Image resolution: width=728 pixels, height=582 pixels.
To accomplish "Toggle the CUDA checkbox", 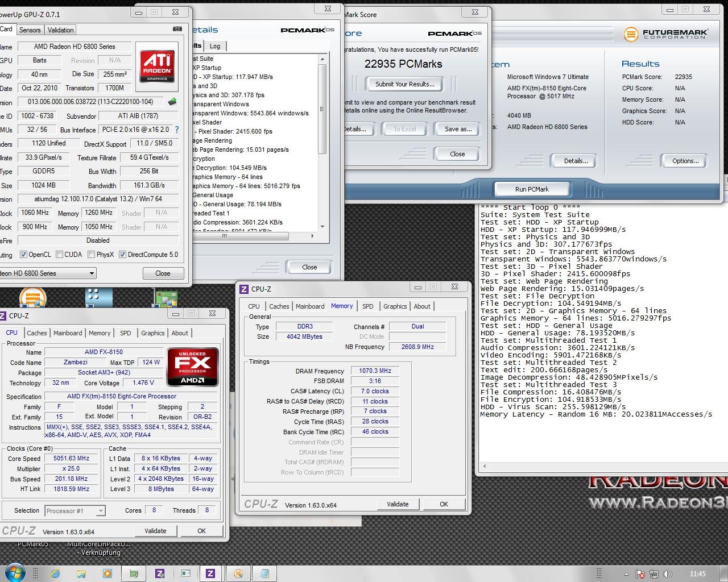I will coord(59,255).
